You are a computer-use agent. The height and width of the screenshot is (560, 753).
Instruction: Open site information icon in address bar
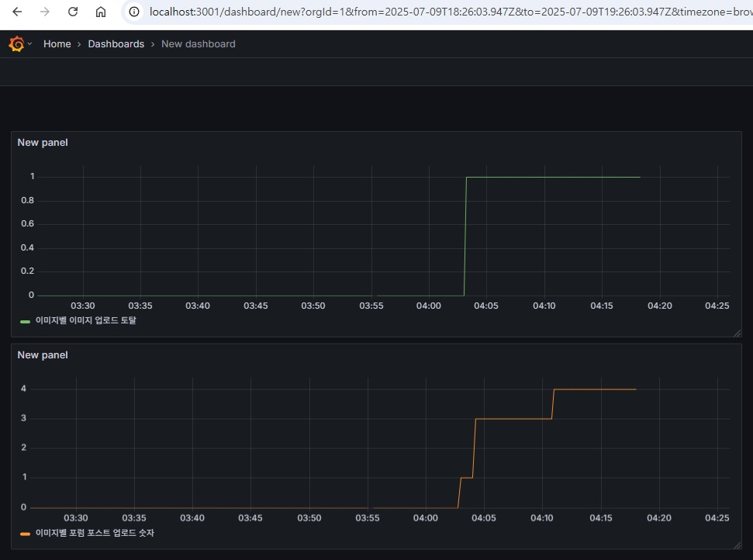click(x=134, y=12)
